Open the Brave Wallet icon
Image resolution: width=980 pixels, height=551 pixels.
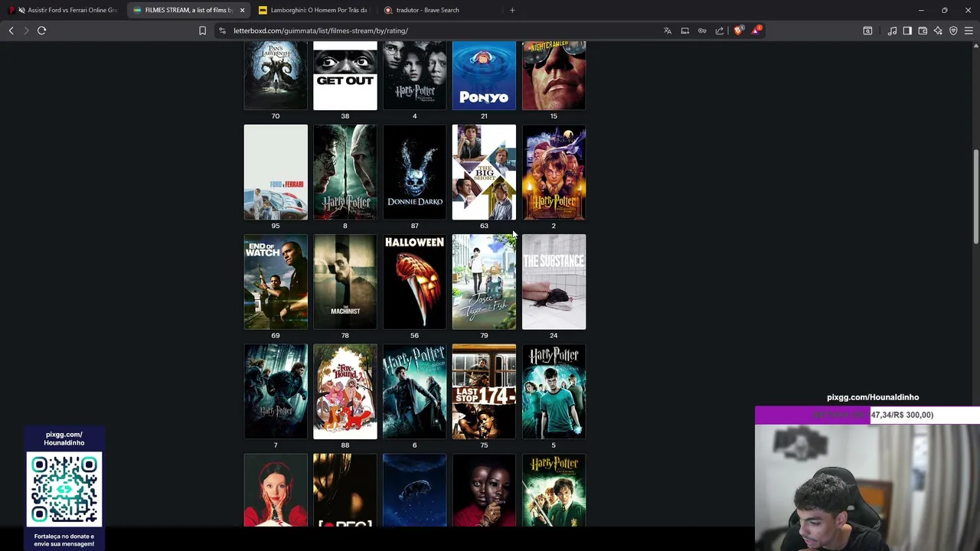coord(923,31)
